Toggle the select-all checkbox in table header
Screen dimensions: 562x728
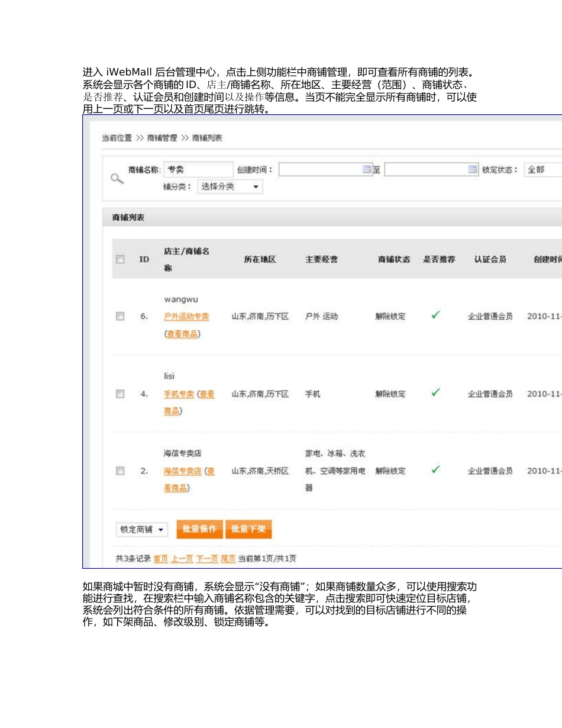120,259
